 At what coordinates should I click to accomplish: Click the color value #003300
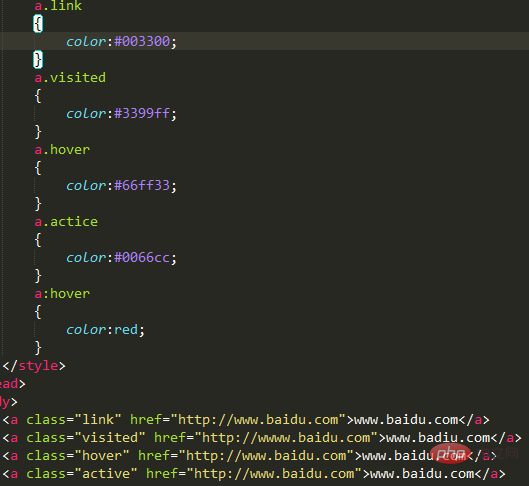point(142,41)
